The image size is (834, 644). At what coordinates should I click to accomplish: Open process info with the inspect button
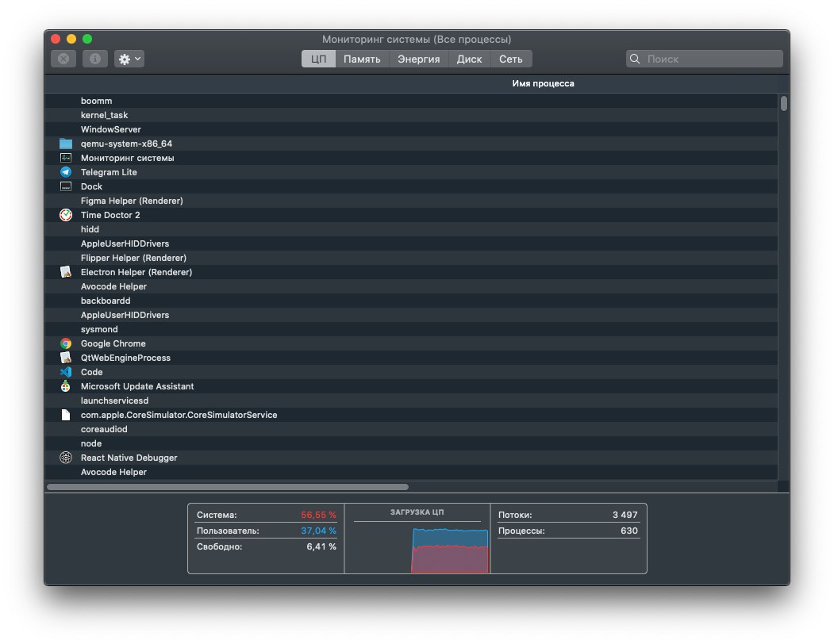click(95, 59)
